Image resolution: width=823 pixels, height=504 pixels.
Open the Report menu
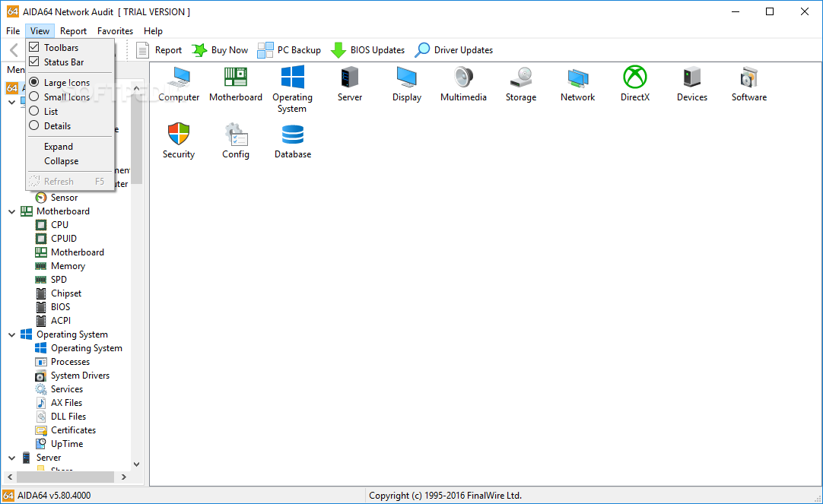(x=73, y=31)
